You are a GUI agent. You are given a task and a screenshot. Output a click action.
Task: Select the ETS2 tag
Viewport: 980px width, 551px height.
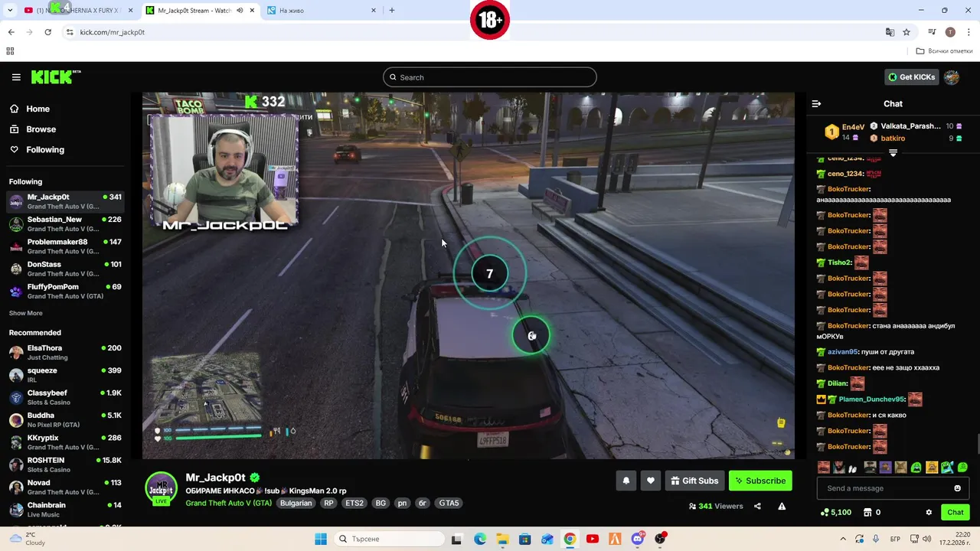(x=354, y=503)
